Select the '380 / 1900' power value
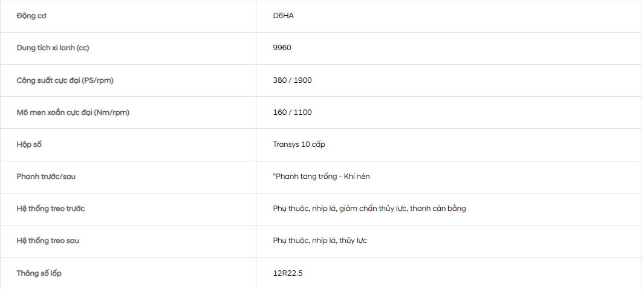This screenshot has width=644, height=289. pyautogui.click(x=292, y=80)
